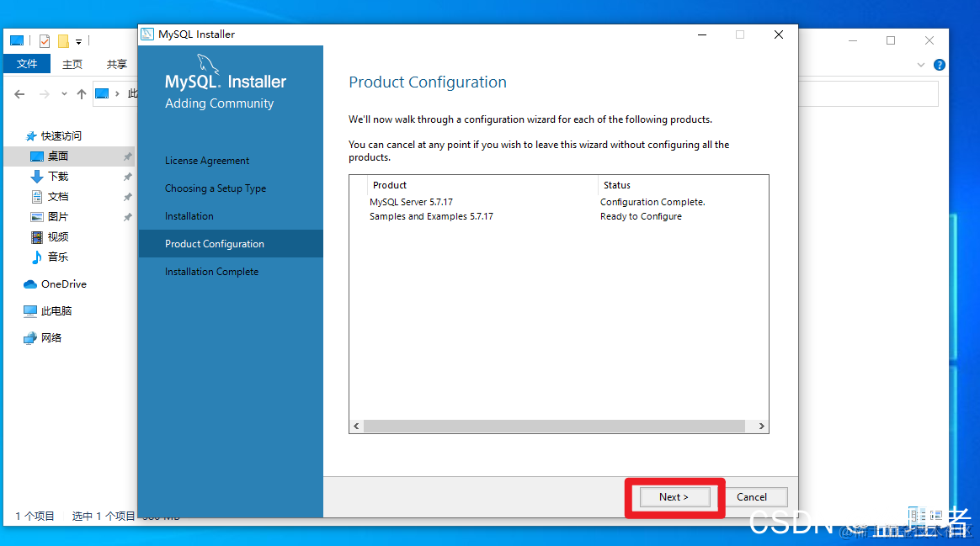Select 此电脑 in Explorer navigation pane
Screen dimensions: 980x546
[x=56, y=310]
